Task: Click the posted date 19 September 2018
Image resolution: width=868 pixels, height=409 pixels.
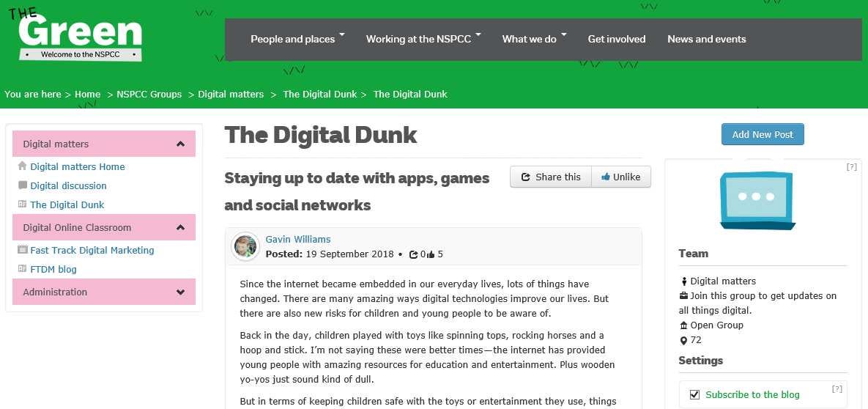Action: 349,254
